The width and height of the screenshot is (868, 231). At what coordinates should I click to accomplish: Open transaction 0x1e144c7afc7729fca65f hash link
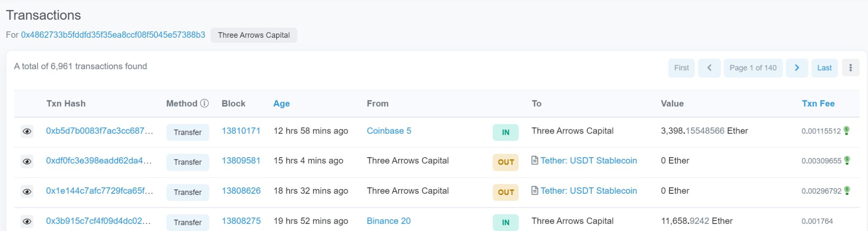[x=100, y=191]
